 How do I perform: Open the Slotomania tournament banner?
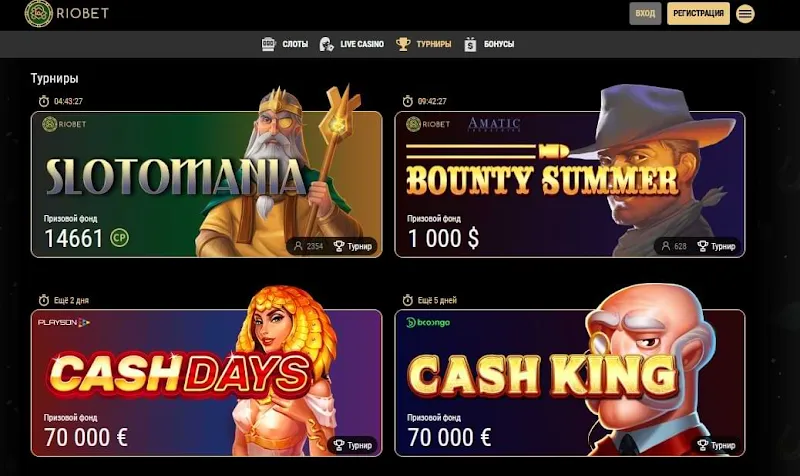coord(207,184)
